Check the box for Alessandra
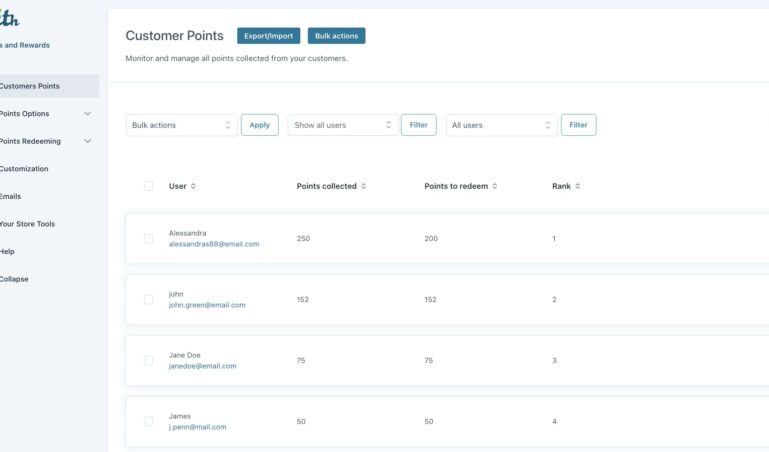769x452 pixels. [x=149, y=239]
